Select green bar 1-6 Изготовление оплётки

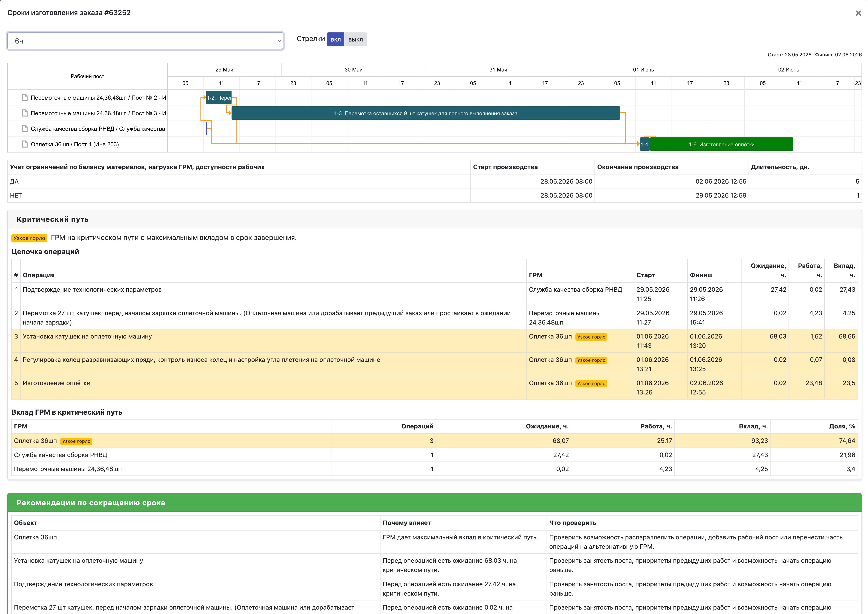point(721,144)
